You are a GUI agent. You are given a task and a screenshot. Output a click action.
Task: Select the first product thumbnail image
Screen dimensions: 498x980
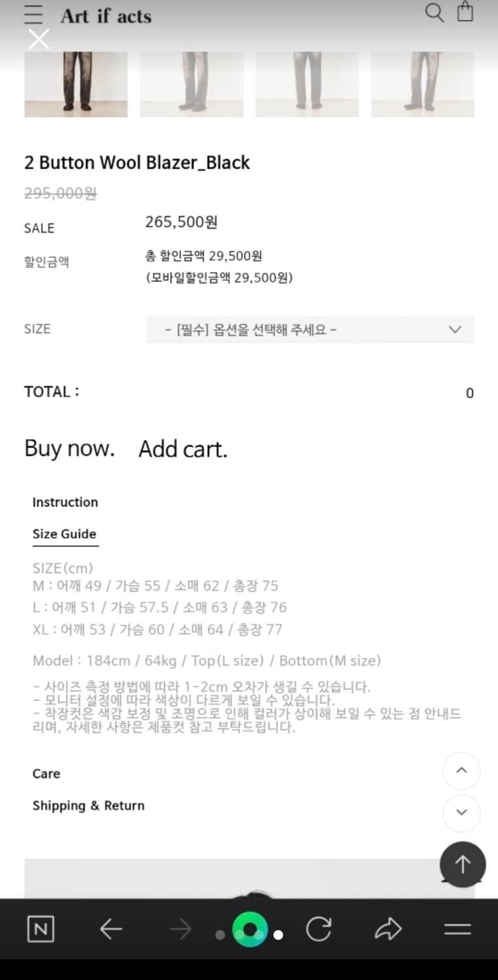[x=76, y=84]
